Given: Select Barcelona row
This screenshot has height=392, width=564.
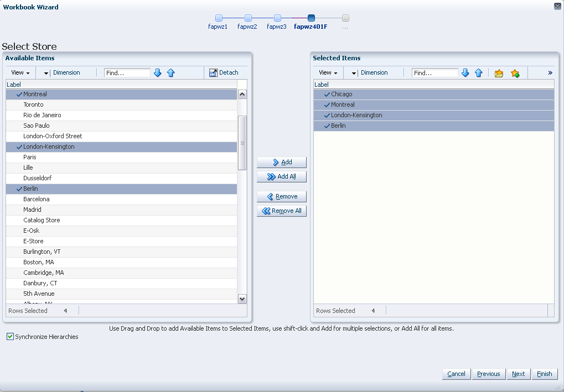Looking at the screenshot, I should coord(122,199).
